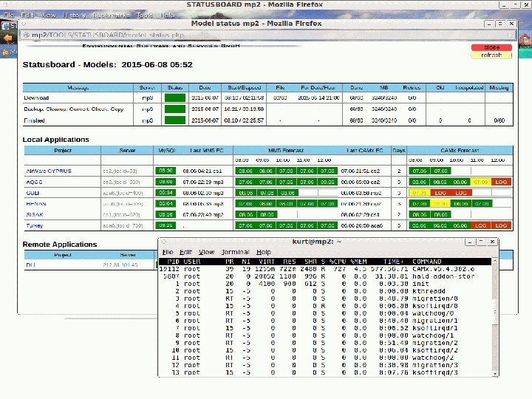Screen dimensions: 532x399
Task: Open the HENAN project link
Action: click(36, 204)
